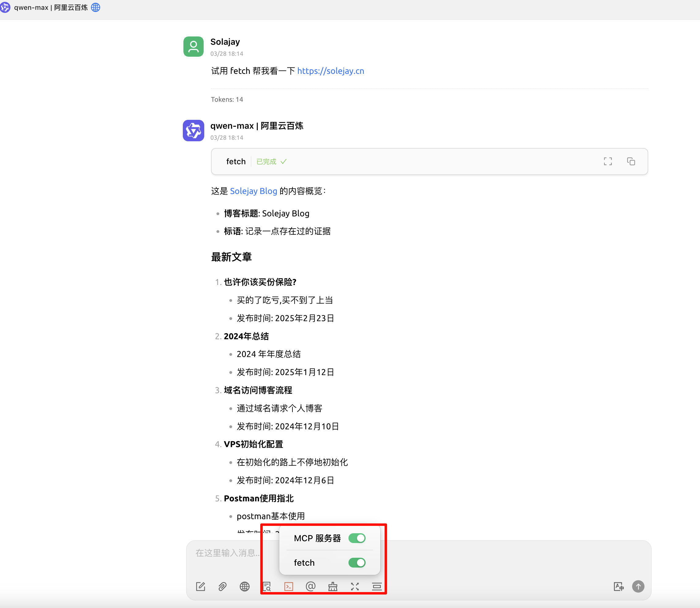Click 买的了吃亏,买不到了上当 text
The width and height of the screenshot is (700, 608).
pyautogui.click(x=285, y=300)
